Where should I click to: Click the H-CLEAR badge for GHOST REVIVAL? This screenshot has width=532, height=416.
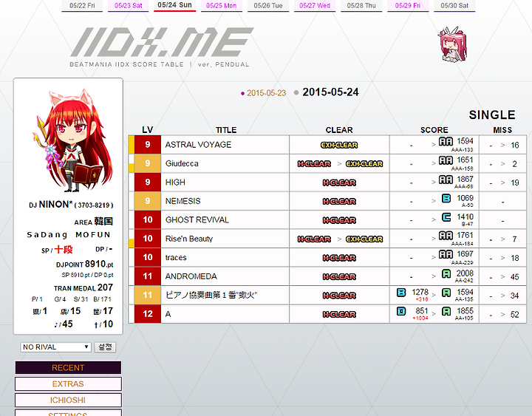click(x=339, y=220)
